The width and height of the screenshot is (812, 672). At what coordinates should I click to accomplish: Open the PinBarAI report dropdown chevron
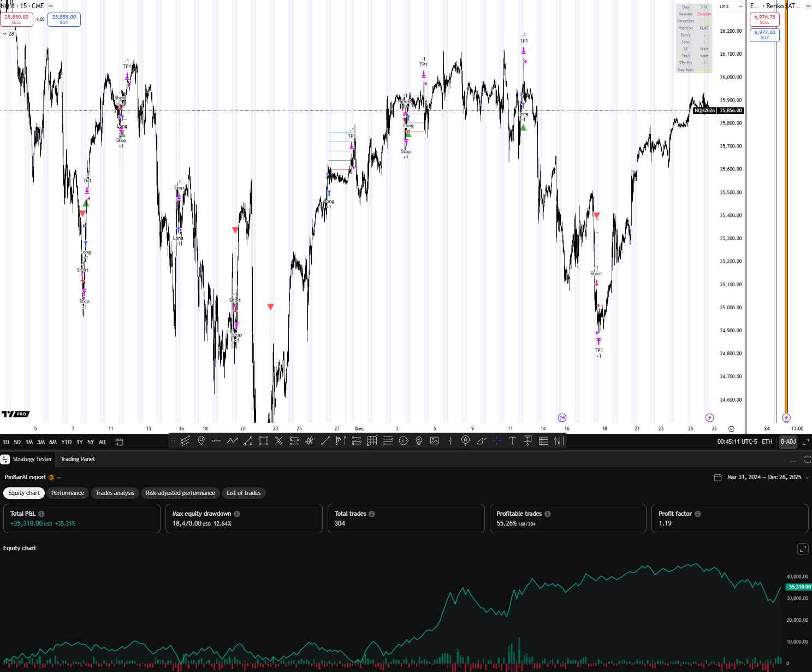(x=59, y=478)
